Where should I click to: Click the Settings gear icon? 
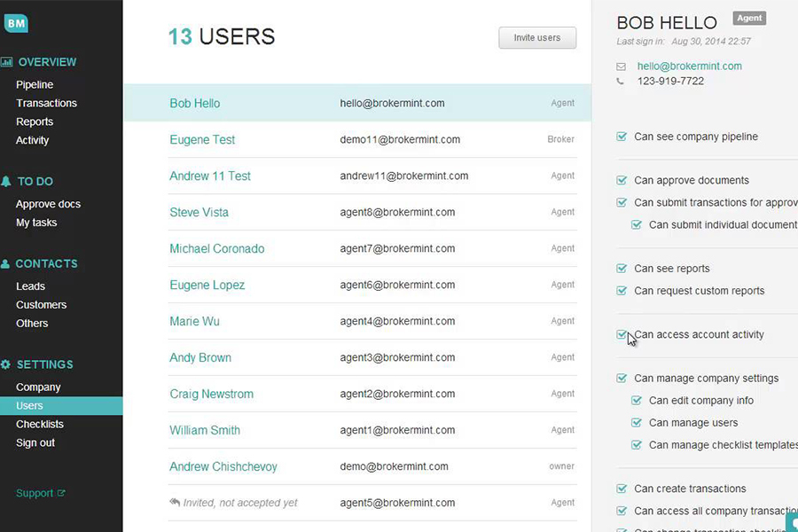point(6,364)
